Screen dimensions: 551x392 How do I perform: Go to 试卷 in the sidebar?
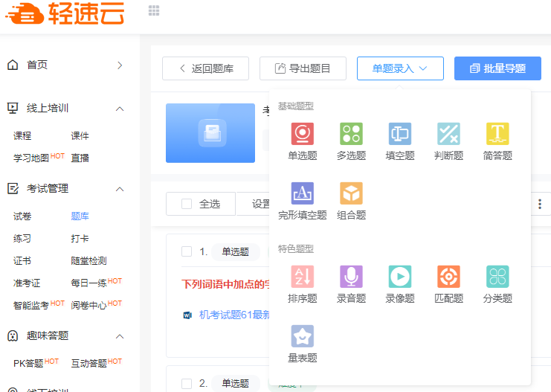coord(22,216)
